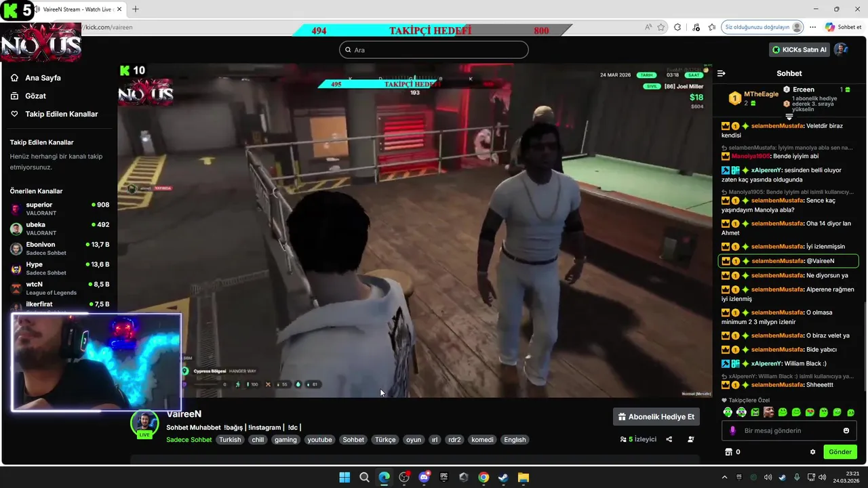Click the Gönder send button
868x488 pixels.
coord(840,452)
